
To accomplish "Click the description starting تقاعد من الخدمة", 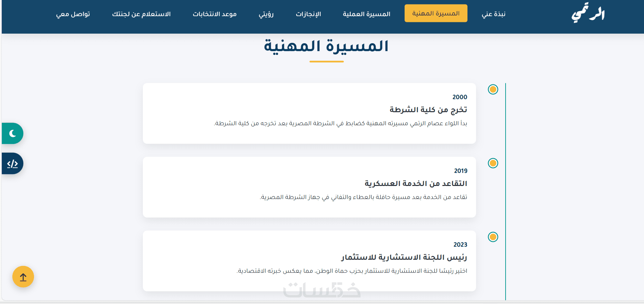I will [x=363, y=197].
